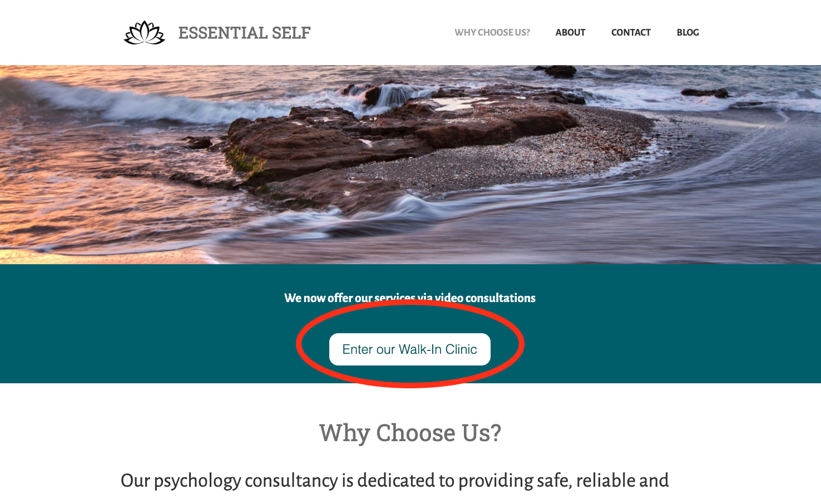Screen dimensions: 821x504
Task: Click the Enter our Walk-In Clinic button
Action: coord(410,349)
